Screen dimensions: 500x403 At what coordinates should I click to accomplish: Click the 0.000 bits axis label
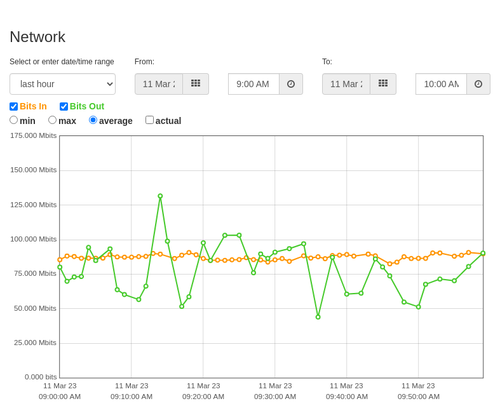pyautogui.click(x=41, y=377)
